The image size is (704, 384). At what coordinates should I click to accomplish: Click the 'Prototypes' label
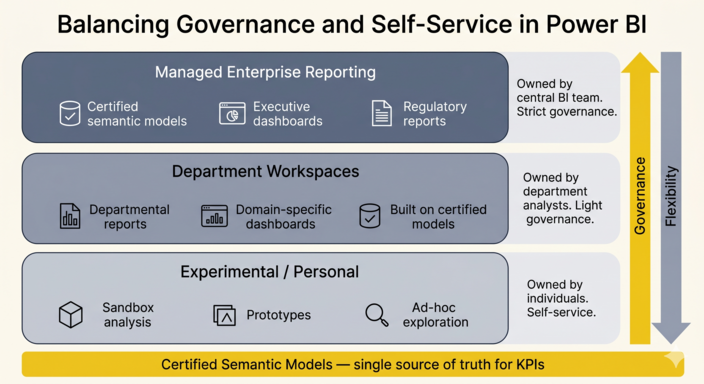278,315
